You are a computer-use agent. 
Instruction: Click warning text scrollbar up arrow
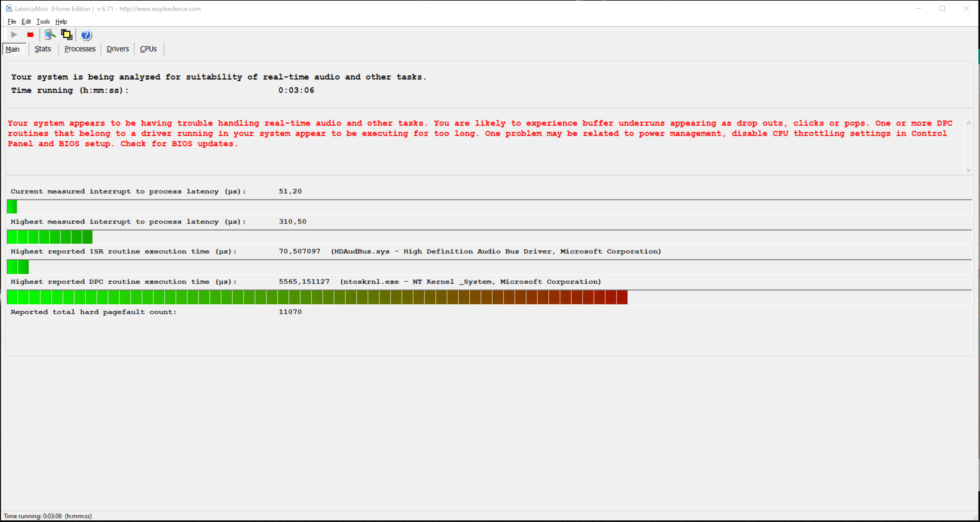coord(969,122)
